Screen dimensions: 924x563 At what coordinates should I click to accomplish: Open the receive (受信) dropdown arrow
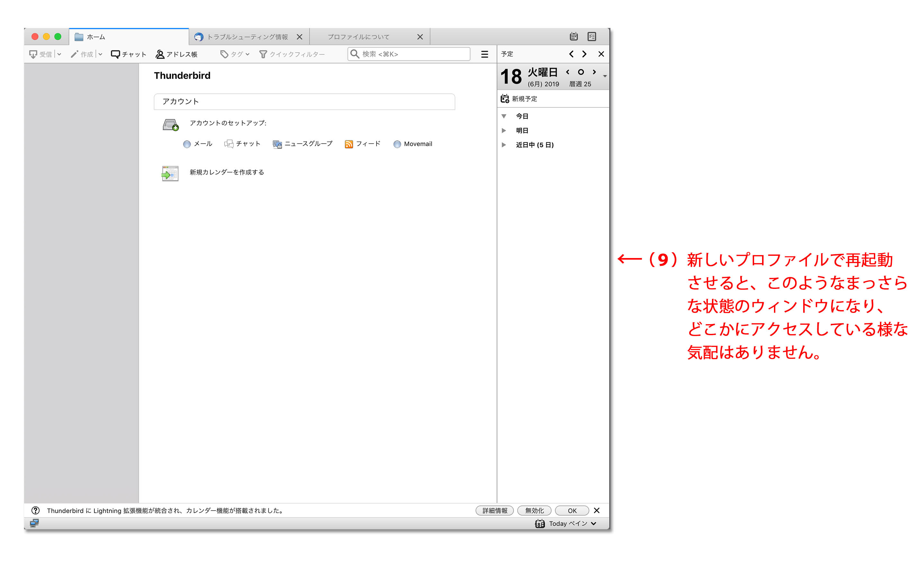click(x=59, y=54)
